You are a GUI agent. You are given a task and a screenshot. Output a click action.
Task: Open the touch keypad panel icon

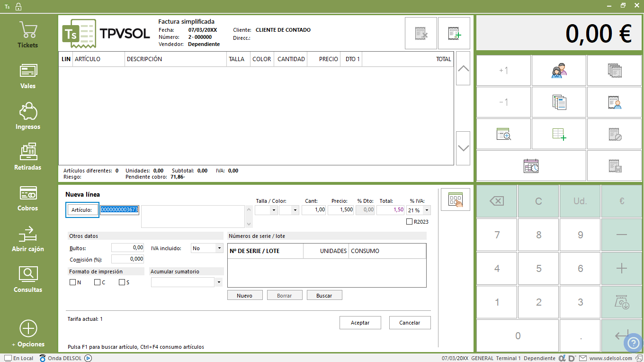455,199
